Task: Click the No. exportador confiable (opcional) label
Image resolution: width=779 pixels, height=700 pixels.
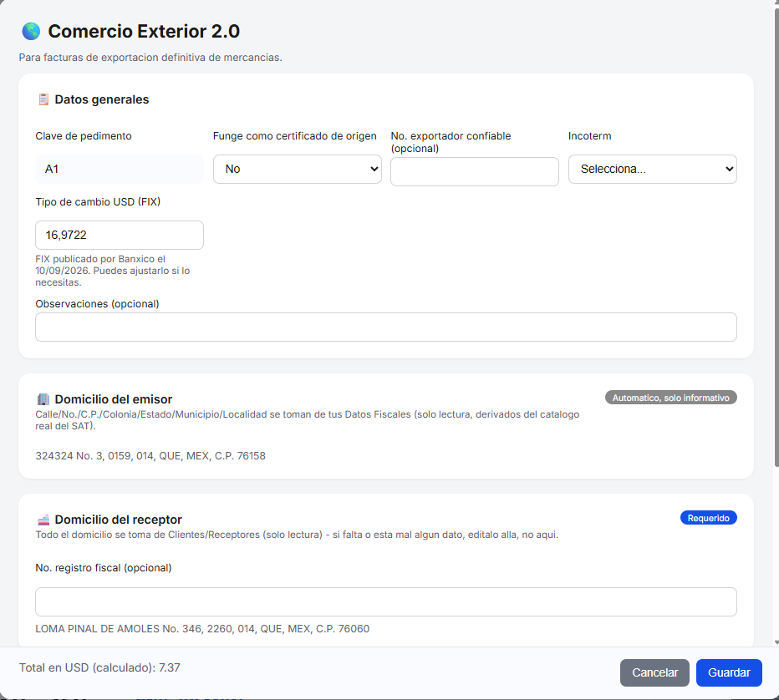Action: point(451,142)
